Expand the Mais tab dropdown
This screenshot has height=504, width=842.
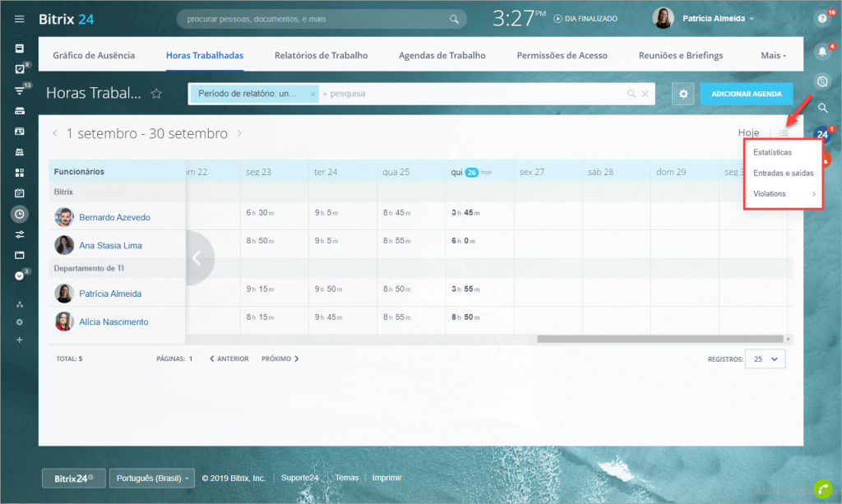pos(773,56)
